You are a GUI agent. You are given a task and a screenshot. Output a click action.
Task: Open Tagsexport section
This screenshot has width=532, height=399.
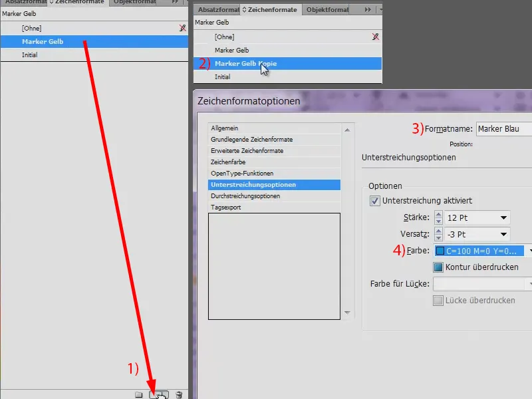pos(274,207)
